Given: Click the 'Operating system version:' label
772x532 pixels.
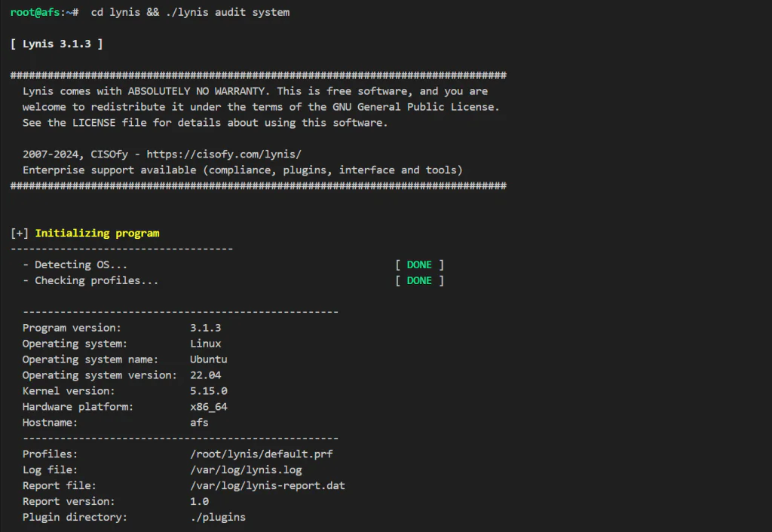Looking at the screenshot, I should pyautogui.click(x=100, y=375).
